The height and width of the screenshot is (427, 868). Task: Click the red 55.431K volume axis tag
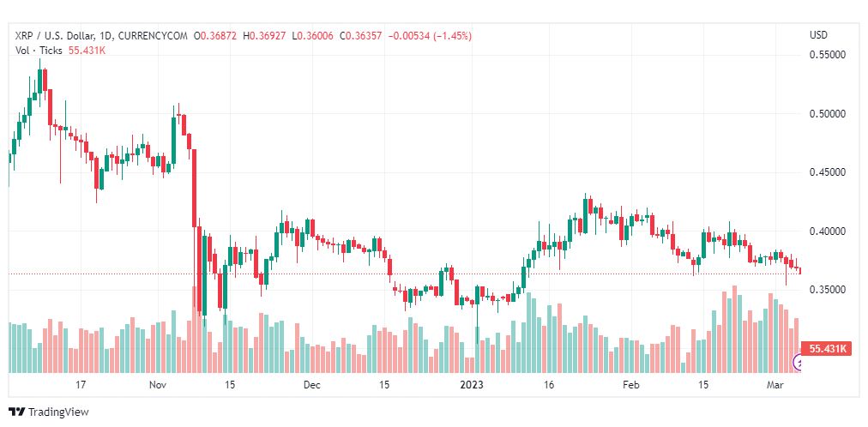pos(826,349)
